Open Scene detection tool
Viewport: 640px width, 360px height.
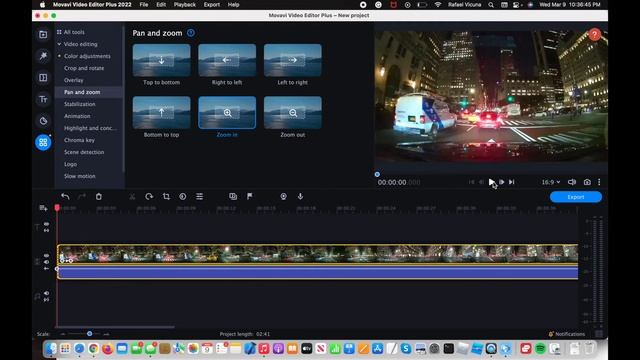[x=84, y=152]
